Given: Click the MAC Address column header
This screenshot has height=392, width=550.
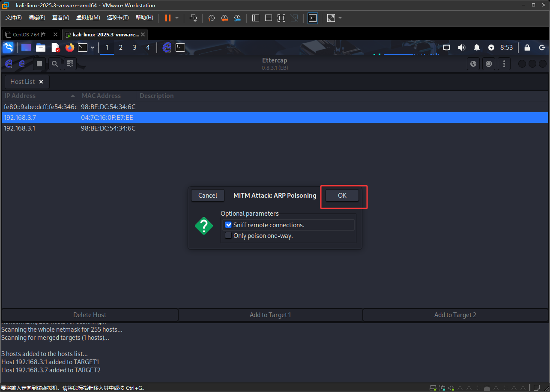Looking at the screenshot, I should [108, 96].
